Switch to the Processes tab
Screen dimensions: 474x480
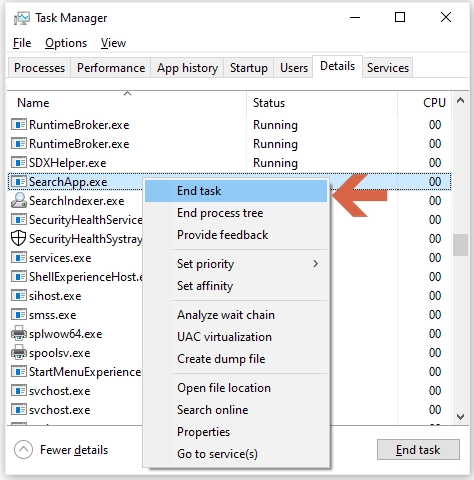[39, 68]
